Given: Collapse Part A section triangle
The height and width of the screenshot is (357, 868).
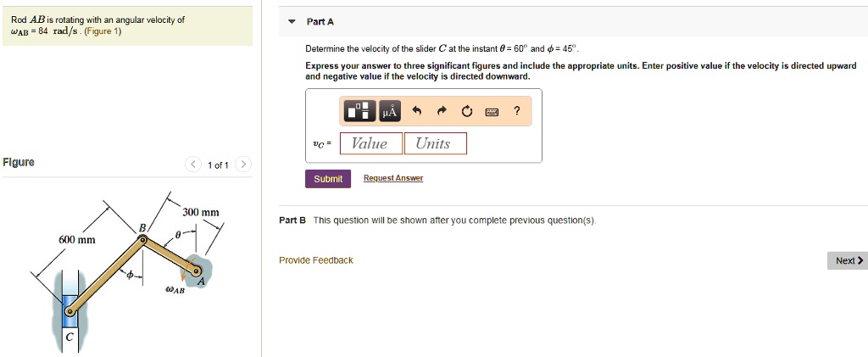Looking at the screenshot, I should (x=292, y=22).
